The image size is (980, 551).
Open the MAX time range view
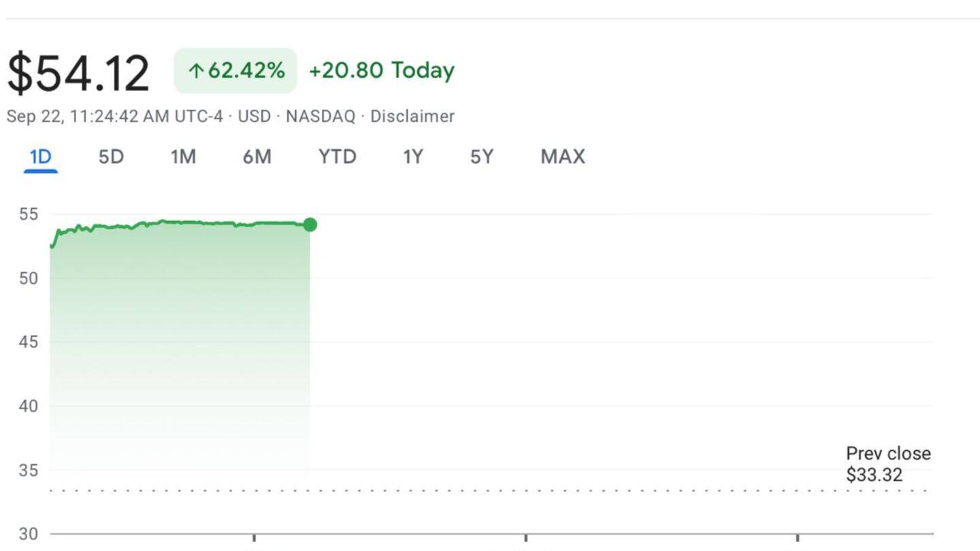(562, 156)
